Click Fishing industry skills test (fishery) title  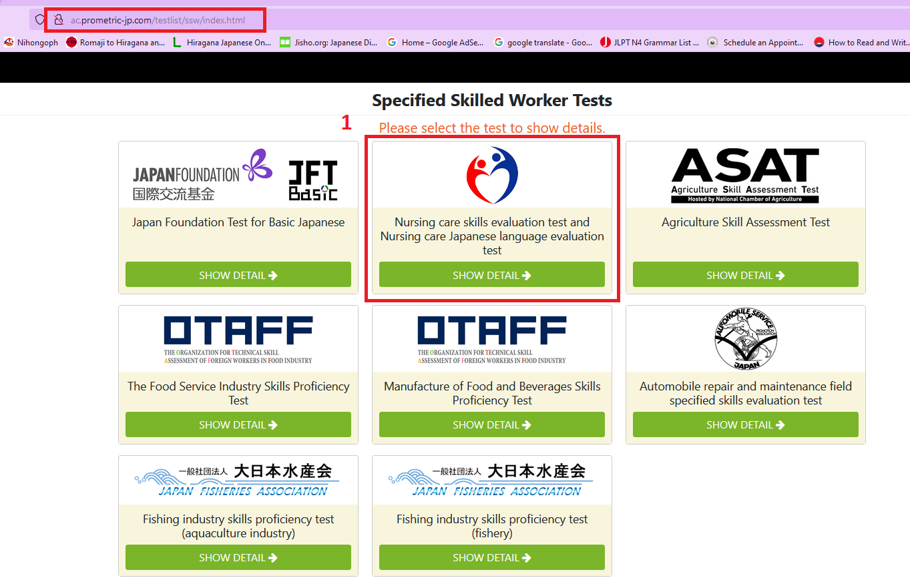coord(492,526)
